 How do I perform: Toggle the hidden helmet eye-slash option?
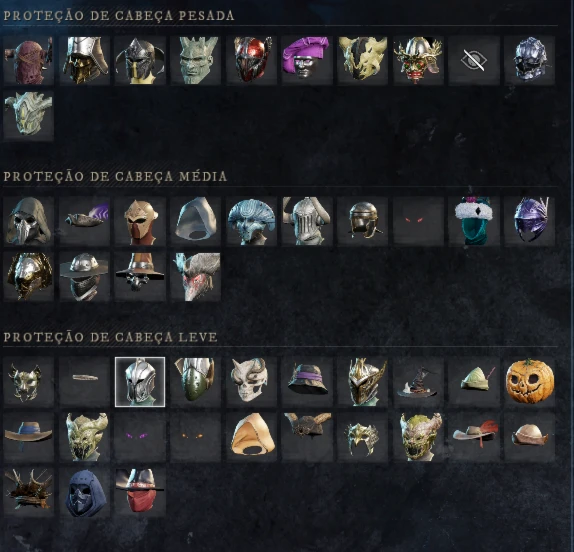coord(474,60)
